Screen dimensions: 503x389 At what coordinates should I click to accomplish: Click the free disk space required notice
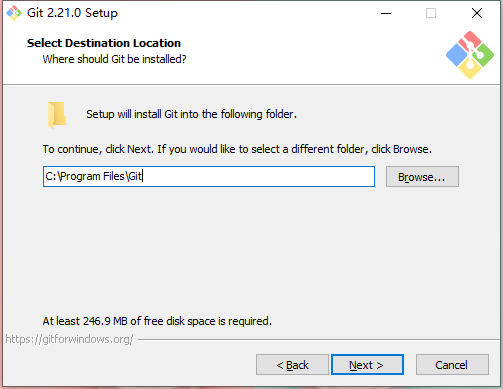157,321
